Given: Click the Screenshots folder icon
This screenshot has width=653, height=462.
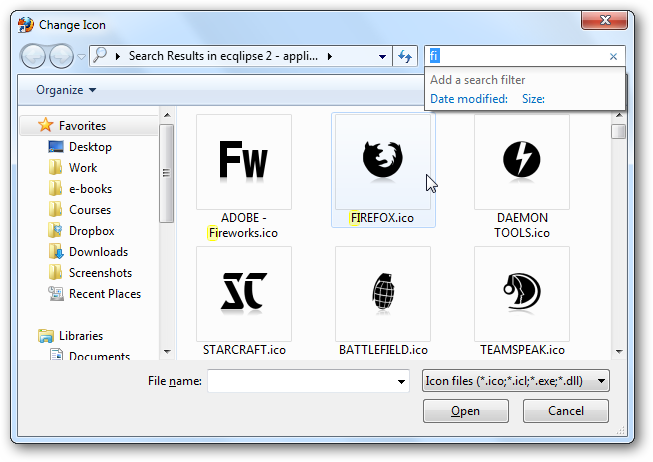Looking at the screenshot, I should click(x=56, y=272).
